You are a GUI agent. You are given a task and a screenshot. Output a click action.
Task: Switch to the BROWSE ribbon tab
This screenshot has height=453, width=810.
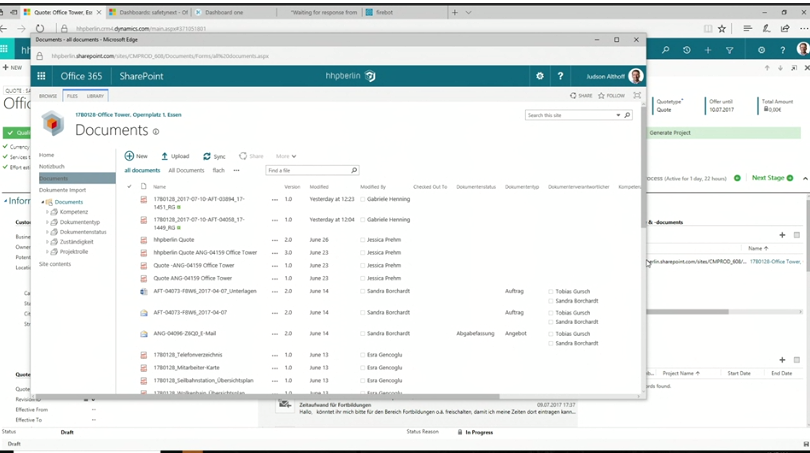point(48,96)
